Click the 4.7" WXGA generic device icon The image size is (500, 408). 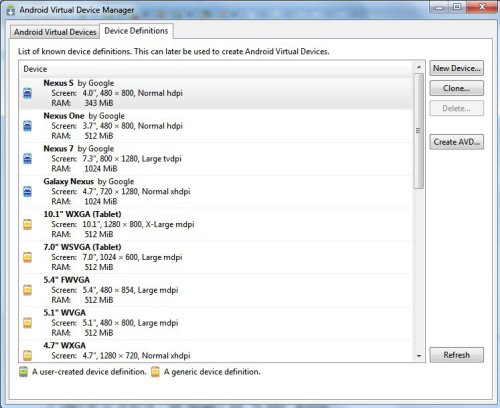click(28, 355)
